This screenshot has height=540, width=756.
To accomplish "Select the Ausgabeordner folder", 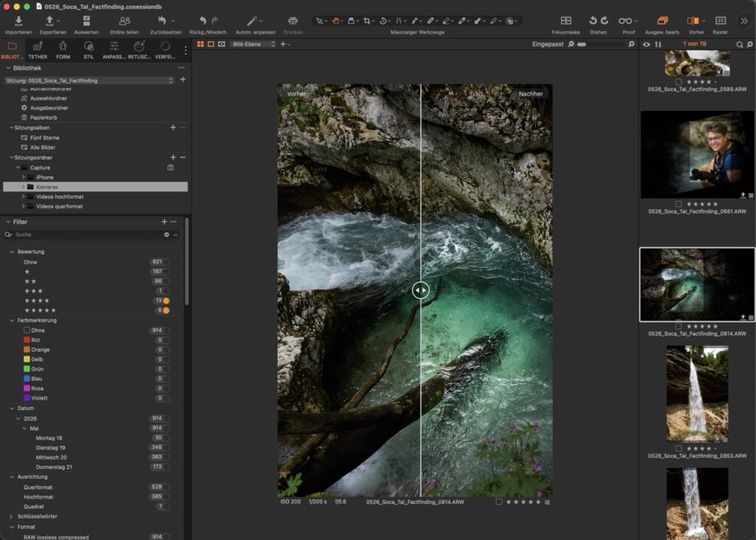I will [49, 108].
